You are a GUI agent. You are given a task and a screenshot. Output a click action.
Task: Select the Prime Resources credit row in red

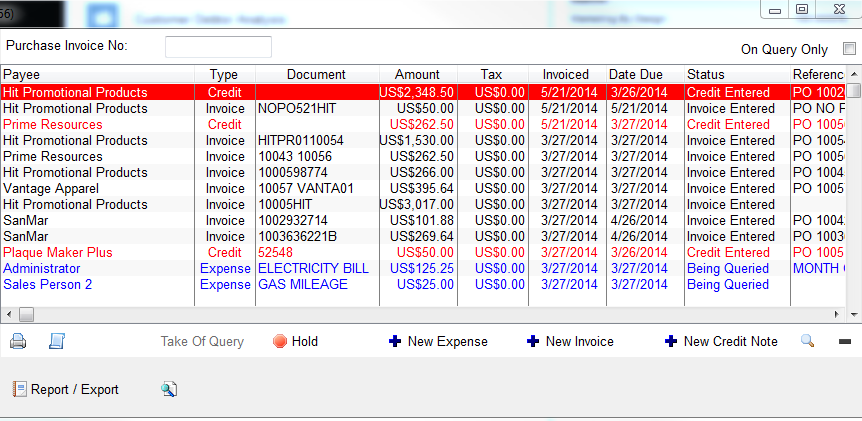pyautogui.click(x=423, y=124)
